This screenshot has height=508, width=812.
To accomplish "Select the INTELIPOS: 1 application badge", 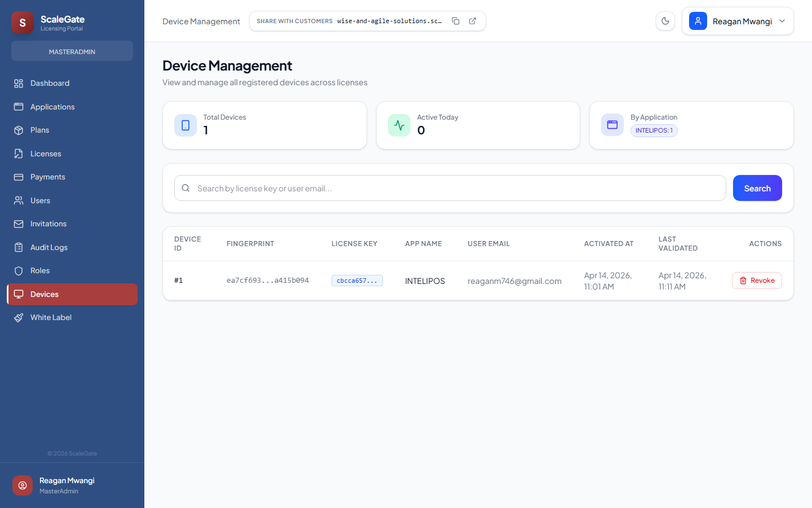I will click(654, 130).
